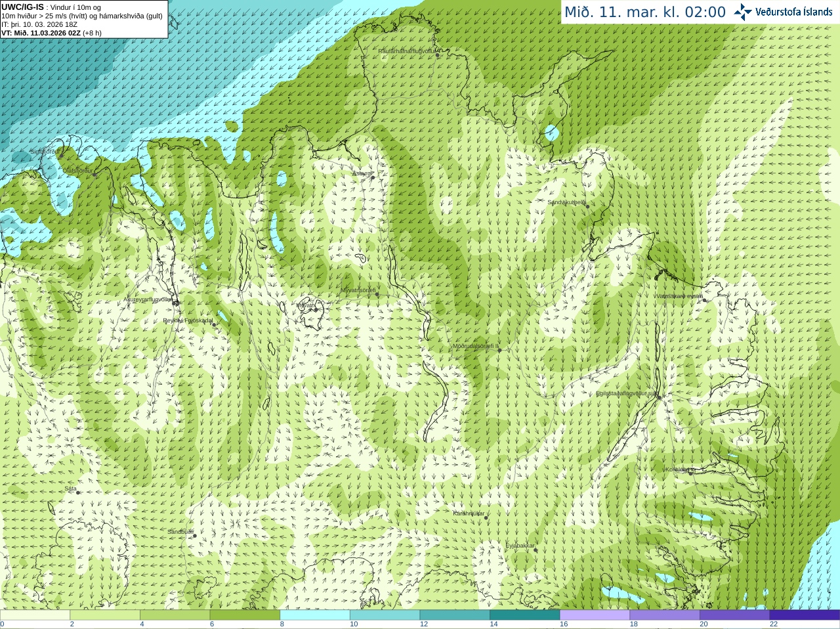The width and height of the screenshot is (840, 629).
Task: Select the 12–14 m/s legend color
Action: point(455,615)
